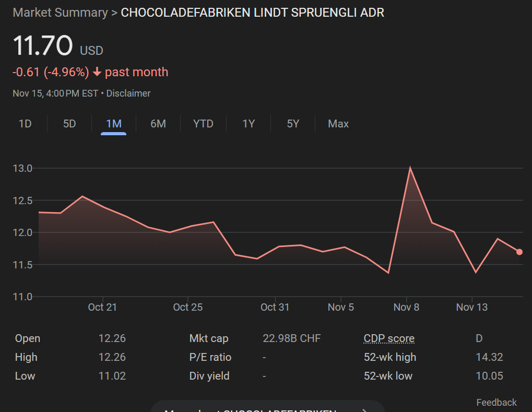Open the Disclaimer link beside the timestamp
Image resolution: width=532 pixels, height=412 pixels.
128,93
